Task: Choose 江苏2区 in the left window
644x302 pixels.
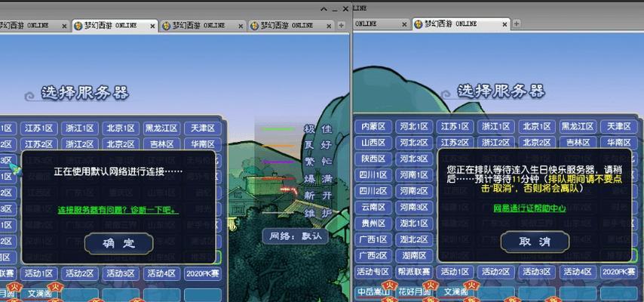Action: tap(39, 144)
